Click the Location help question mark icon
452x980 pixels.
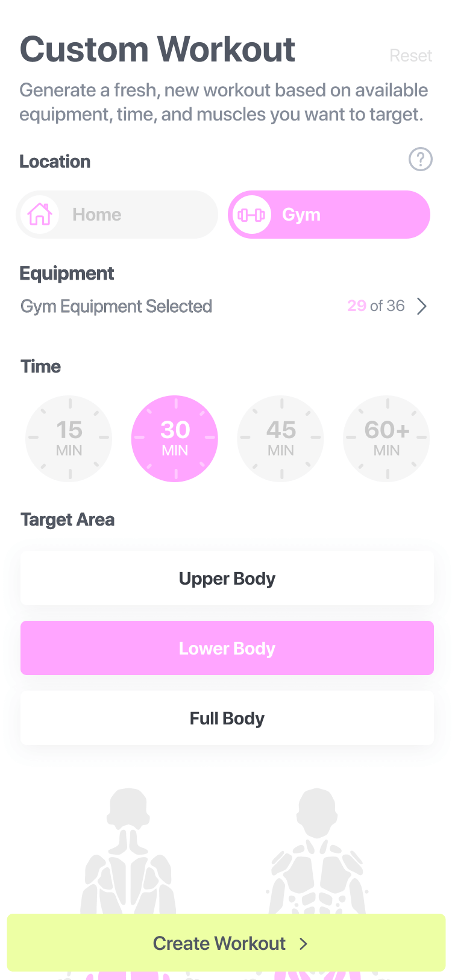pyautogui.click(x=420, y=160)
